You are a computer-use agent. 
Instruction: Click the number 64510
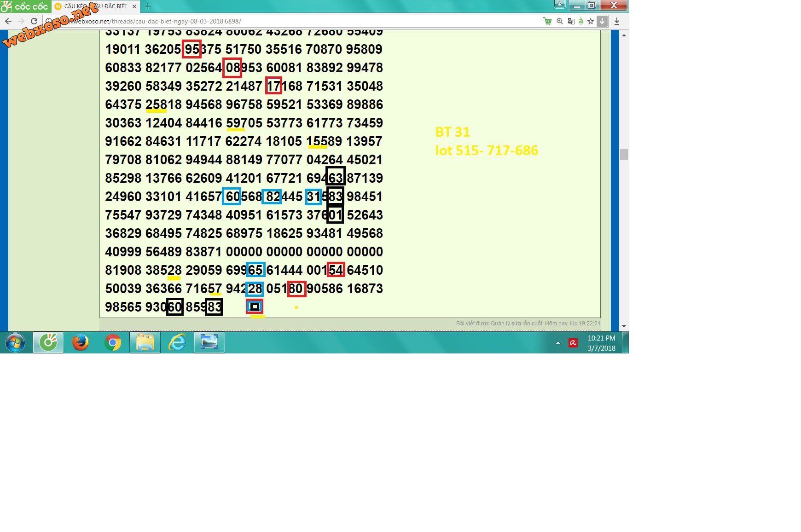coord(365,270)
